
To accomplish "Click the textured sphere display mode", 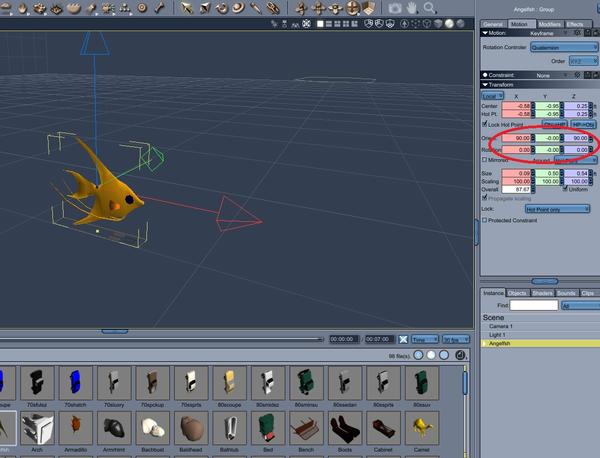I will coord(461,24).
